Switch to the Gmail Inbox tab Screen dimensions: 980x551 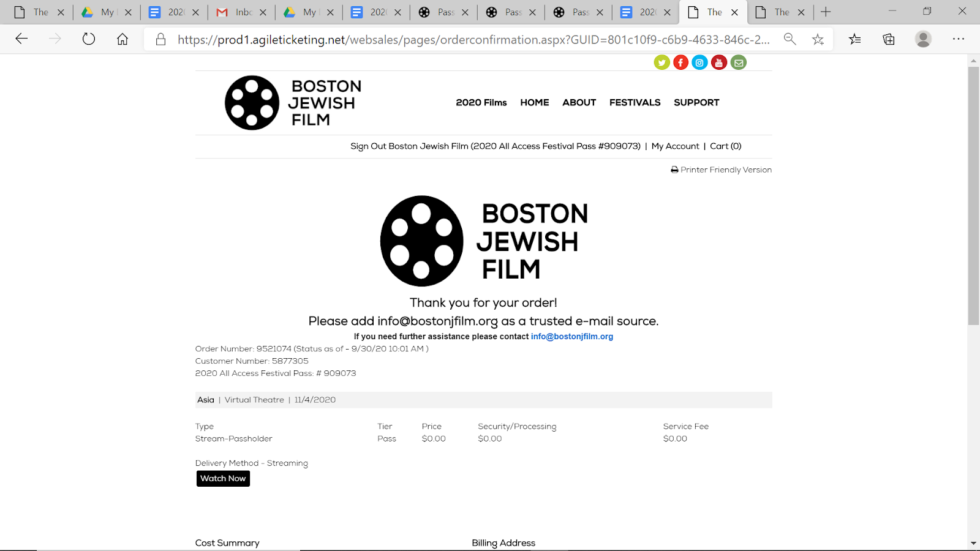coord(241,12)
